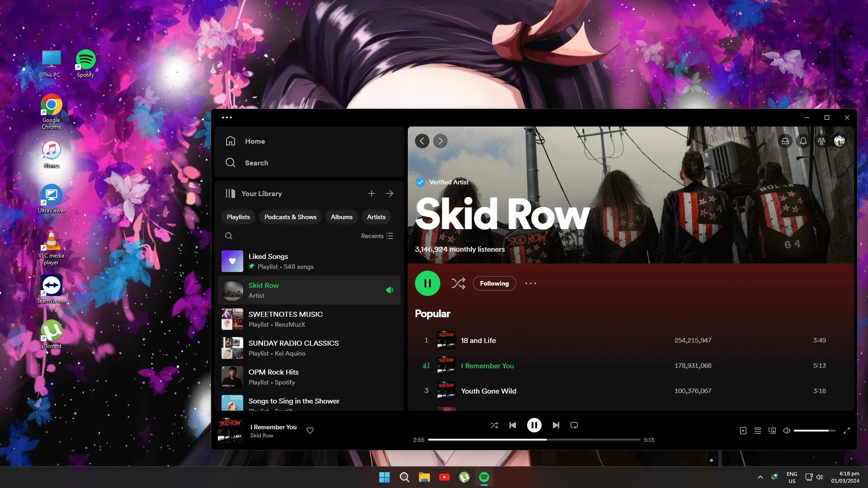Image resolution: width=868 pixels, height=488 pixels.
Task: Show hidden system tray icons
Action: click(x=760, y=477)
